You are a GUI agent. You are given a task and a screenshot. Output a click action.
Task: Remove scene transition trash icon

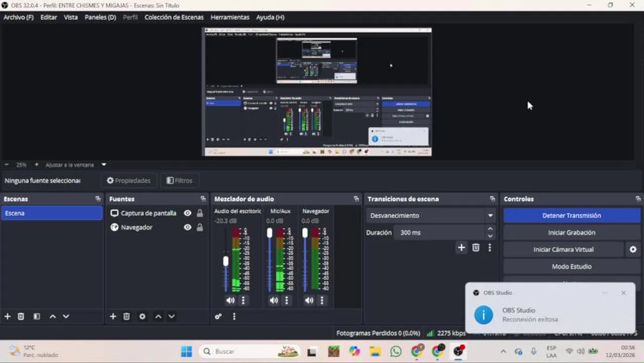476,248
